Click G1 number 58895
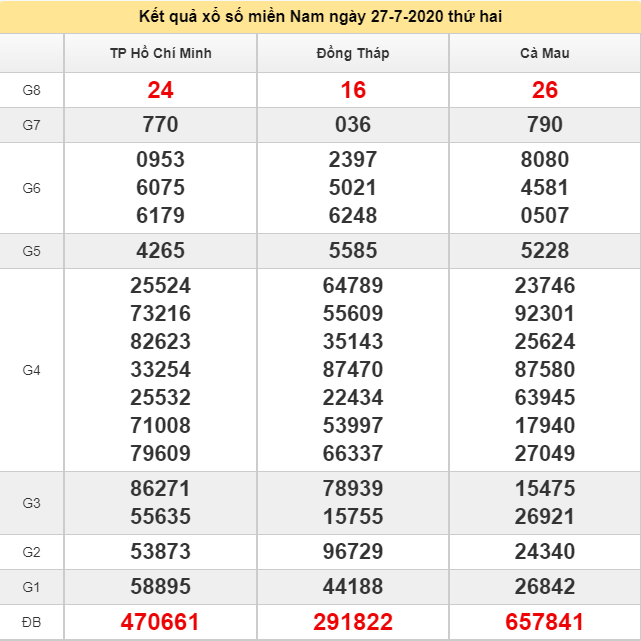This screenshot has width=641, height=641. 160,586
